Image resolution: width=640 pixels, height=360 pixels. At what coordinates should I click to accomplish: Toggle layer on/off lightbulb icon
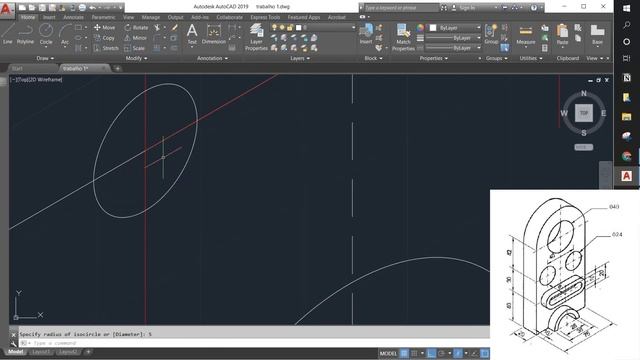click(x=274, y=27)
